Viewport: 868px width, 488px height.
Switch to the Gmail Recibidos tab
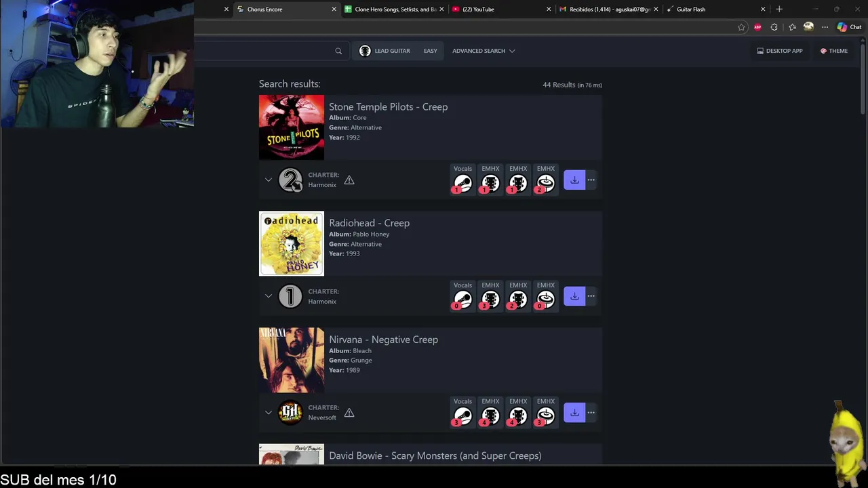coord(608,9)
